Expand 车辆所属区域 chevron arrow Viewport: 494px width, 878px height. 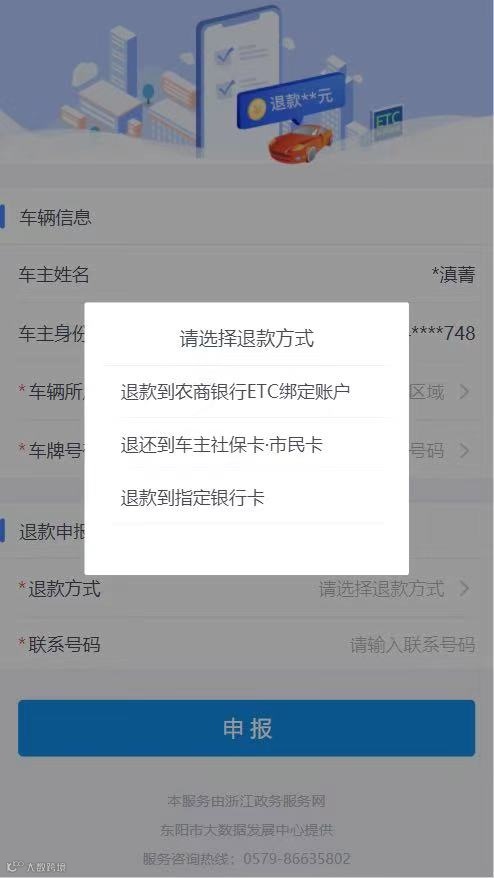pyautogui.click(x=464, y=392)
